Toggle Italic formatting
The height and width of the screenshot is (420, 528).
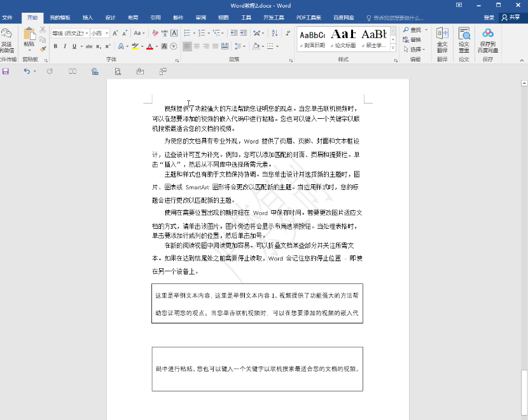[x=65, y=46]
